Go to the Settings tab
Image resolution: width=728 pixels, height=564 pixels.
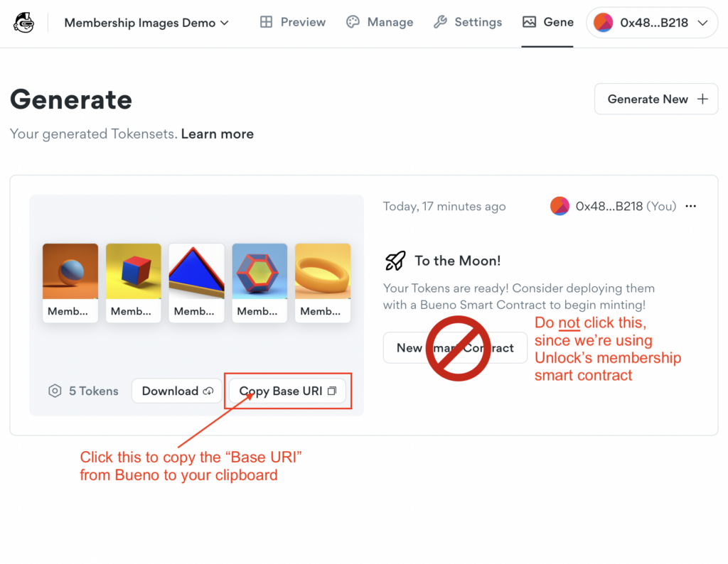pos(468,22)
